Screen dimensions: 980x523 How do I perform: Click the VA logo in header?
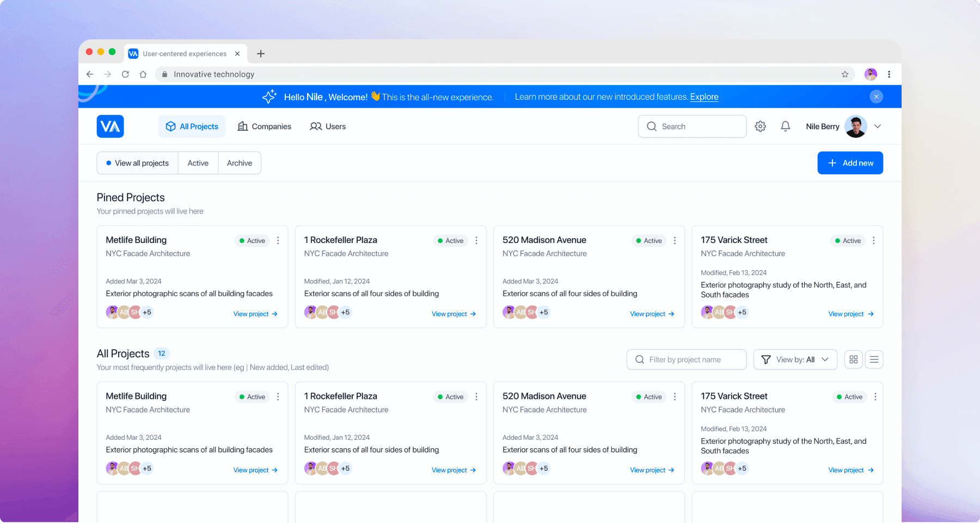pyautogui.click(x=110, y=126)
